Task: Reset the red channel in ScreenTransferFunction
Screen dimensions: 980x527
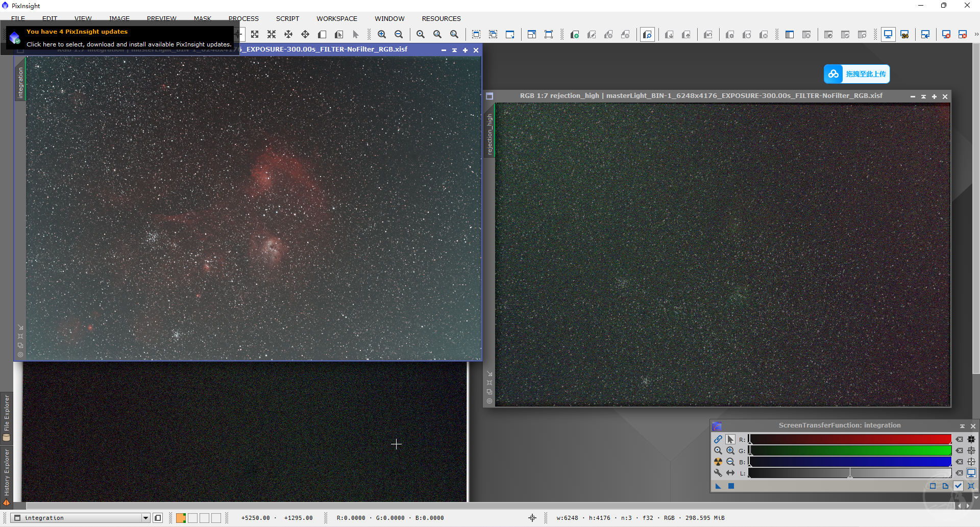Action: coord(960,439)
